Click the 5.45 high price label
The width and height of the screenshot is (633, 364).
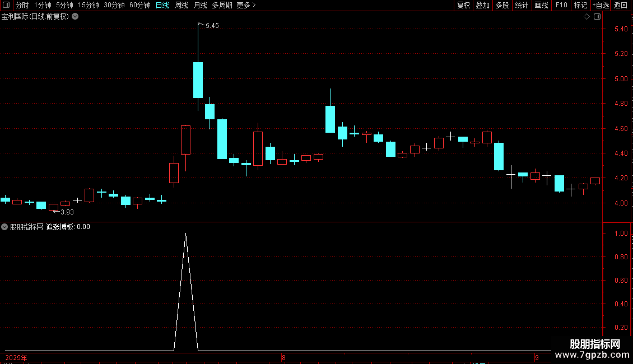coord(212,26)
